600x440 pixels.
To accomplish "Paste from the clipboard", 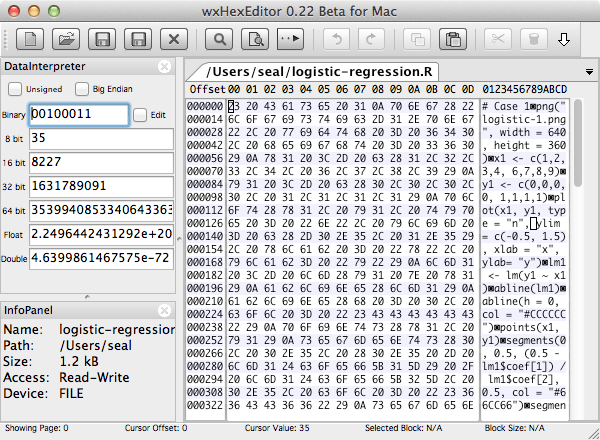I will (x=453, y=39).
